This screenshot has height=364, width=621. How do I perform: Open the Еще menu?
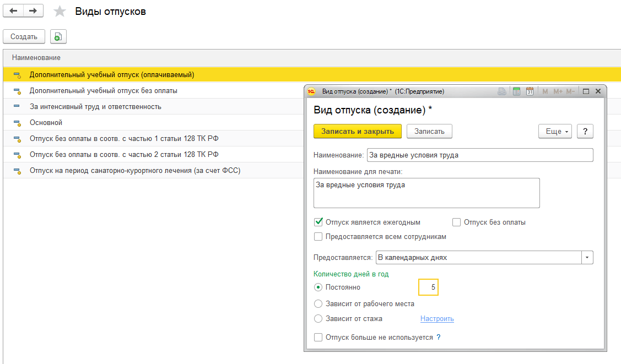point(554,131)
